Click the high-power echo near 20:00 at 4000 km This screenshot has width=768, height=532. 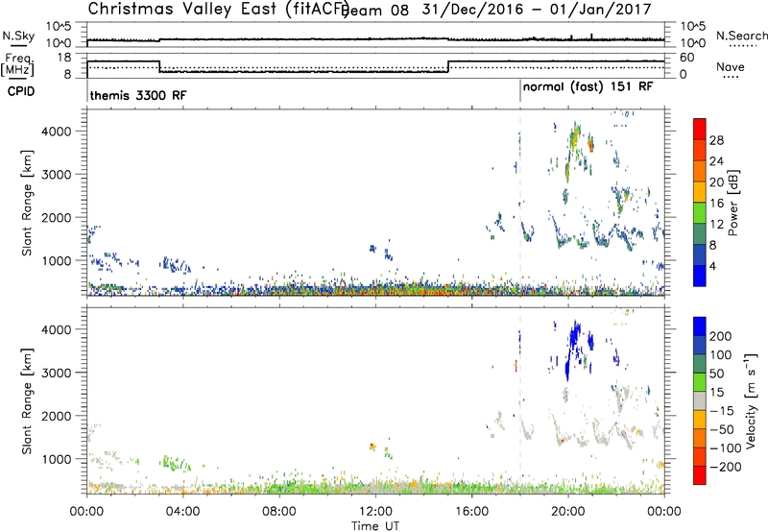click(x=574, y=137)
